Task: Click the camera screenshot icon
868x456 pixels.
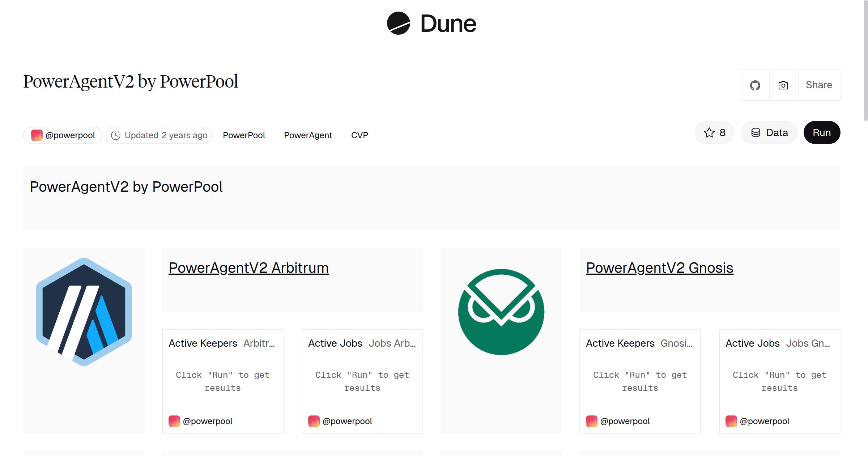Action: point(783,85)
